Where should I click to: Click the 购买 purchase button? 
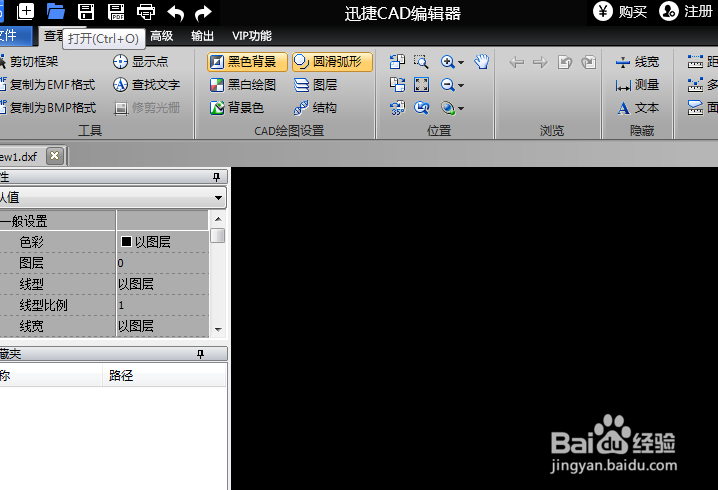(620, 11)
